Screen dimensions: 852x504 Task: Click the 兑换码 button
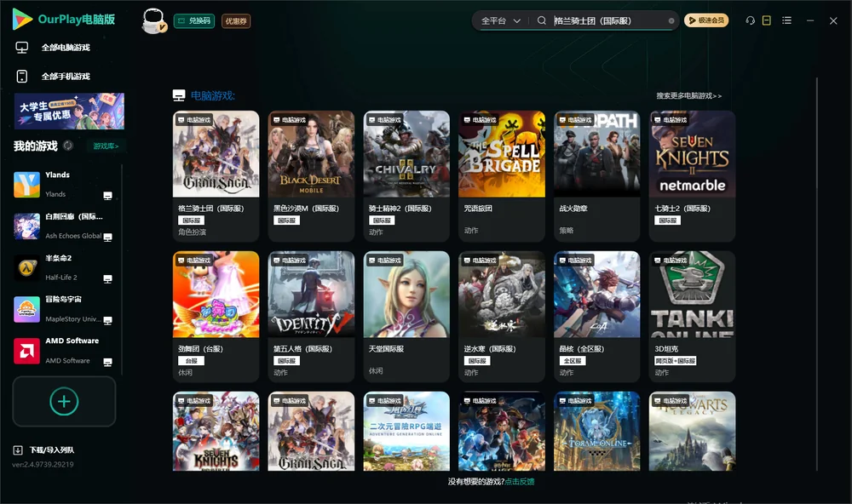tap(194, 21)
